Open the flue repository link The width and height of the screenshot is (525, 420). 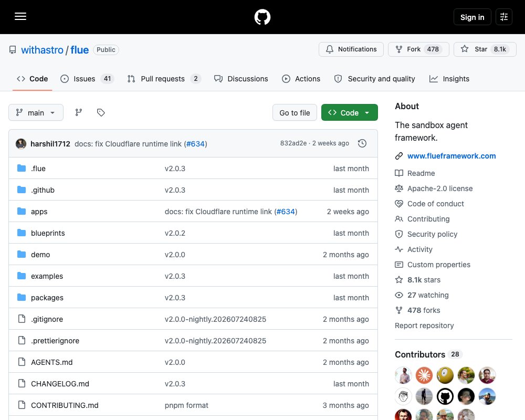[x=80, y=50]
